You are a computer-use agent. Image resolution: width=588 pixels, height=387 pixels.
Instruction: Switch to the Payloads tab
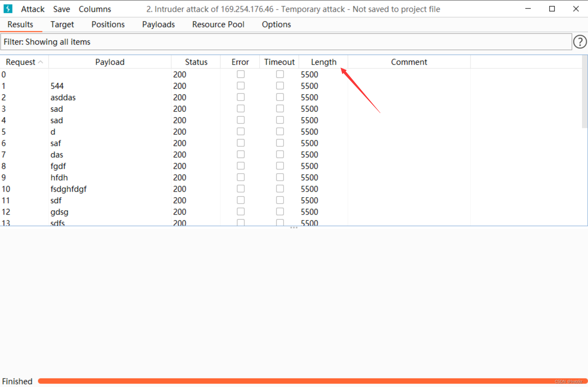(x=158, y=24)
